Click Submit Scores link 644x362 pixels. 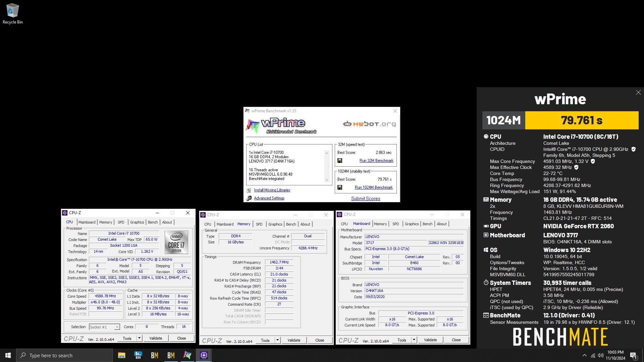point(366,198)
